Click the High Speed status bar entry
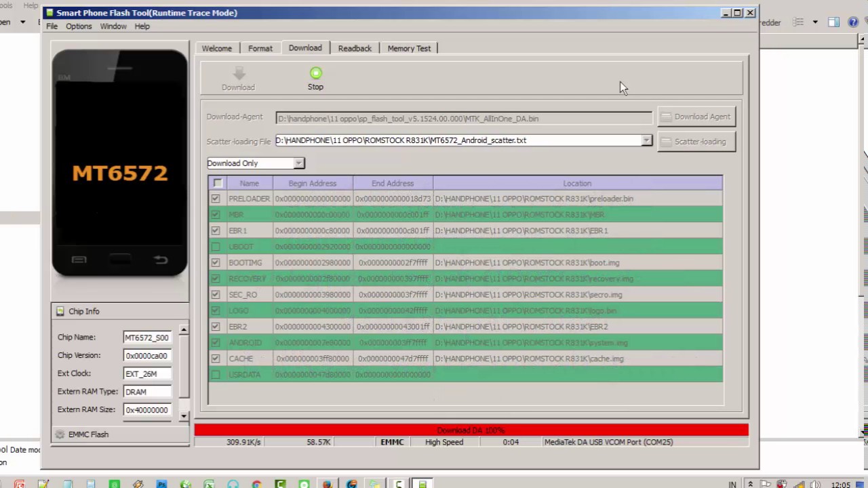This screenshot has height=488, width=868. pyautogui.click(x=444, y=442)
